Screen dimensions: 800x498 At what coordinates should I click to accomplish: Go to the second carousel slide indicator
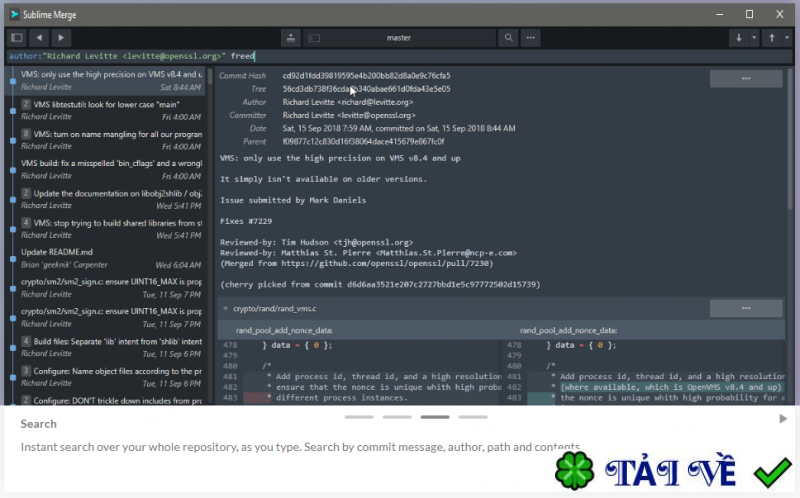coord(397,417)
